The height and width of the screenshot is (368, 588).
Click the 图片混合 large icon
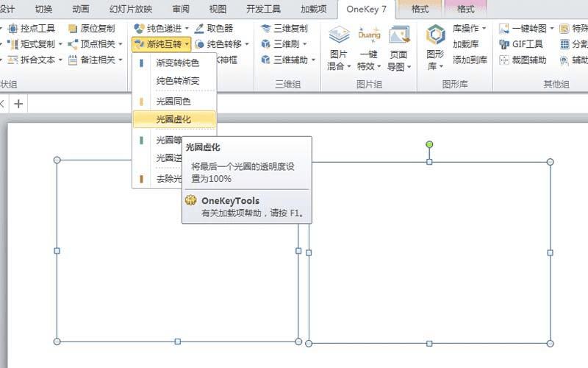pos(339,35)
